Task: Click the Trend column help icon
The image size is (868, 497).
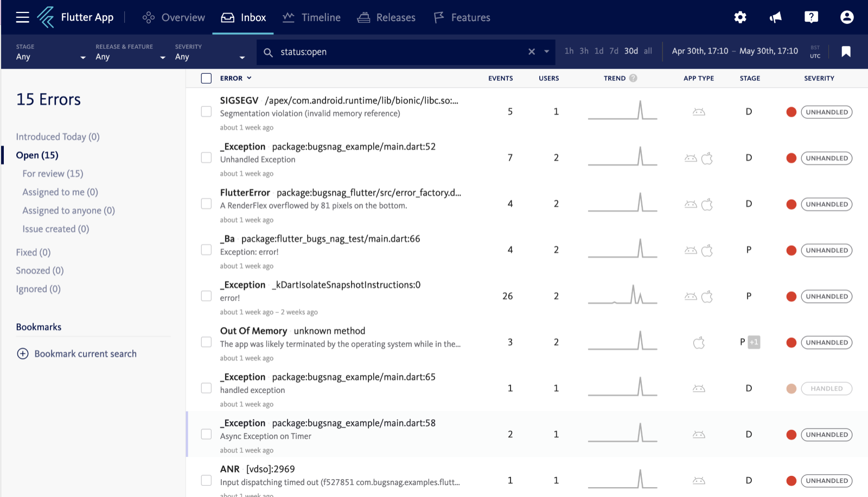Action: 633,78
